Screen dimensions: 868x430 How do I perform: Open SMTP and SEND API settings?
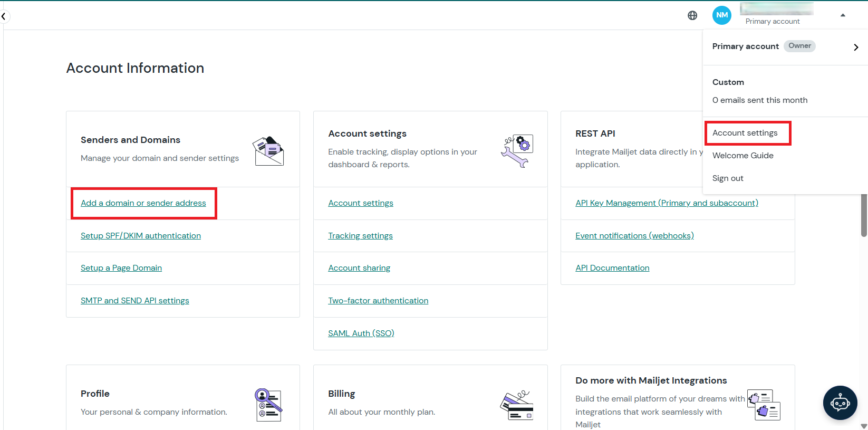coord(134,301)
